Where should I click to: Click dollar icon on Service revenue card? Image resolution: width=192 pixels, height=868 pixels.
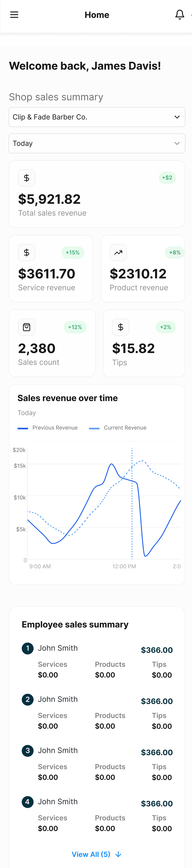point(27,252)
